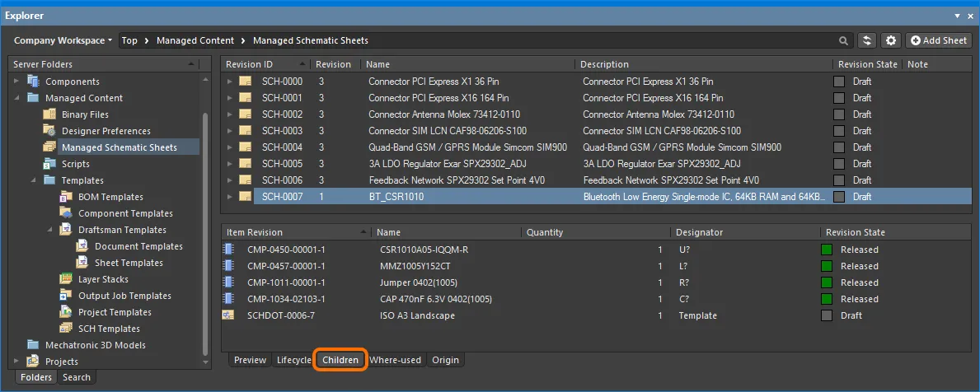Collapse the Templates folder in the tree

point(33,180)
